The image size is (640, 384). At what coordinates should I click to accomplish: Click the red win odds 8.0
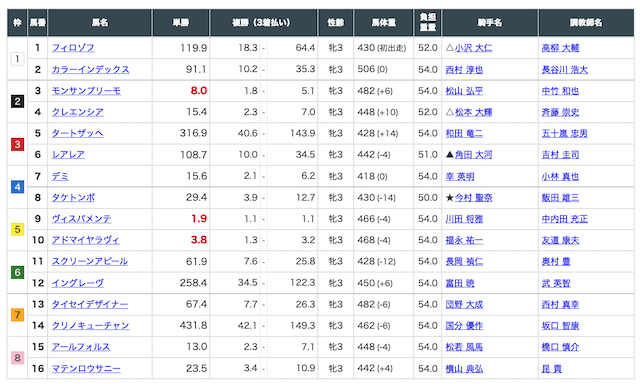[x=199, y=91]
